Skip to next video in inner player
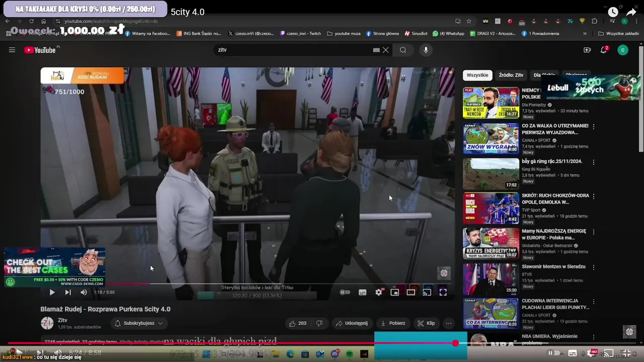 point(68,292)
